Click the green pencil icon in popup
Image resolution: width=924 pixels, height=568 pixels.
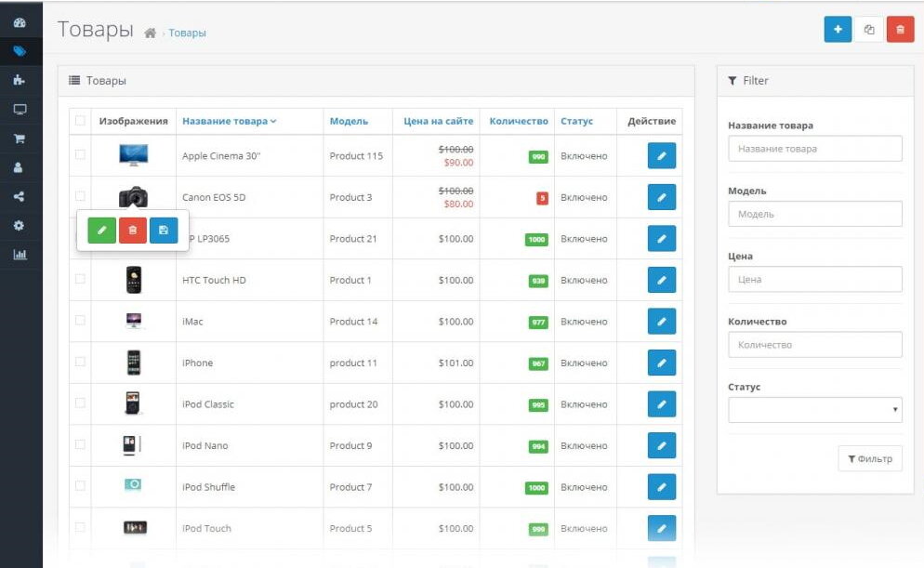coord(101,230)
